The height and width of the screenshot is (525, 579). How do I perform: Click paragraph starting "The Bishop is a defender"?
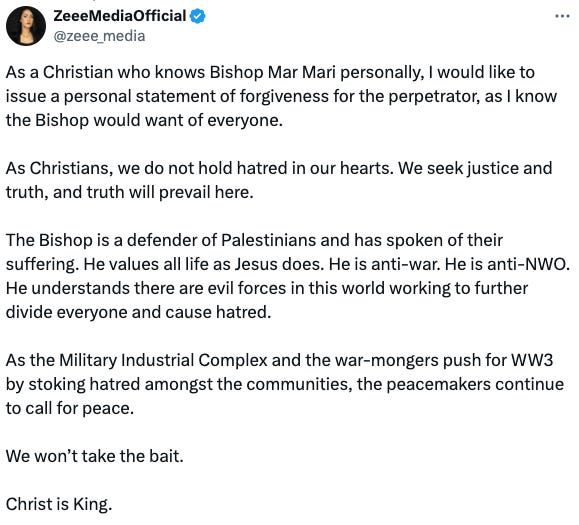point(288,276)
